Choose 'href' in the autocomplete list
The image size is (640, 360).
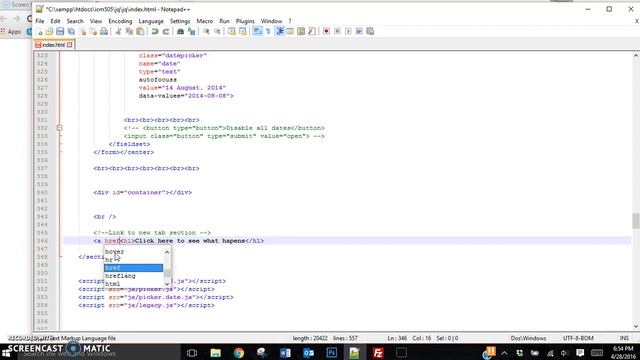point(133,268)
